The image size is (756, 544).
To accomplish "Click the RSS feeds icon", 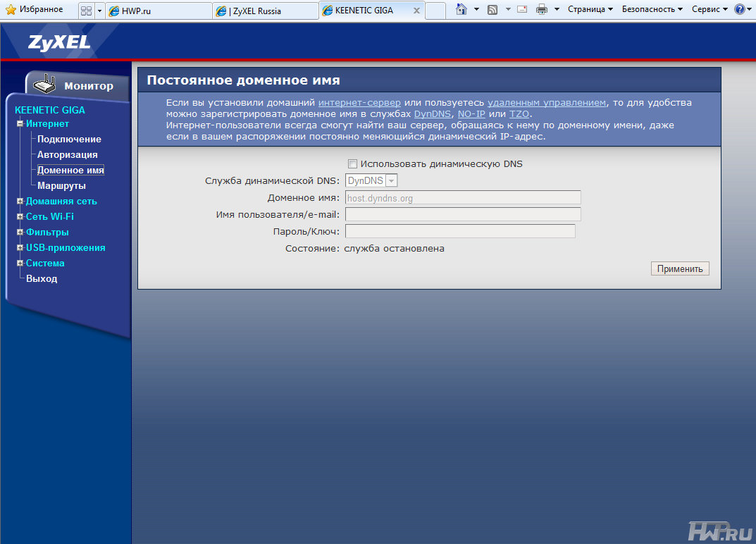I will 492,9.
